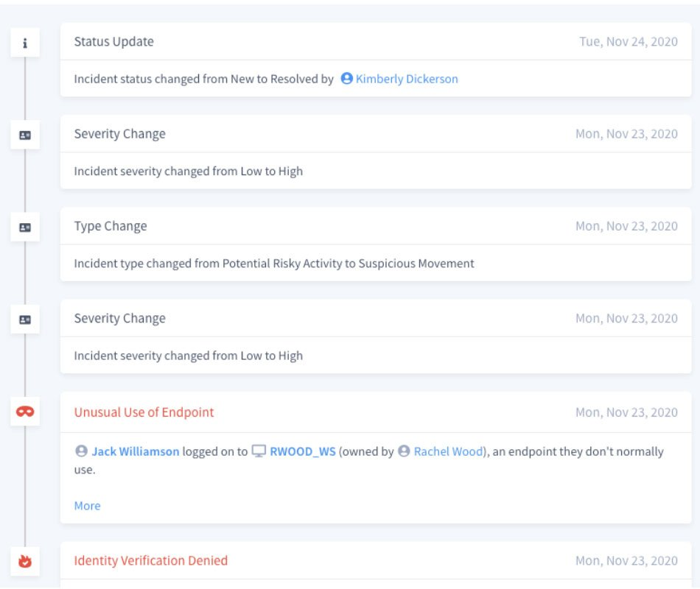Screen dimensions: 700x589
Task: Click the monitor icon before RWOOD_WS
Action: pyautogui.click(x=259, y=451)
